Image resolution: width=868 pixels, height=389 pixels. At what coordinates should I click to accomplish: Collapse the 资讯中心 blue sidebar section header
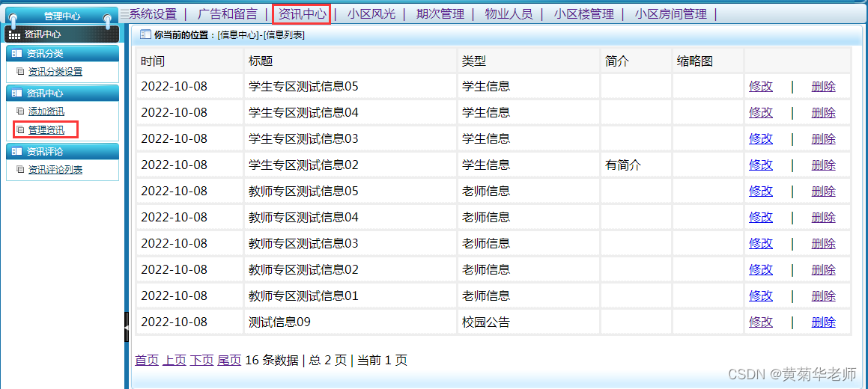click(63, 94)
